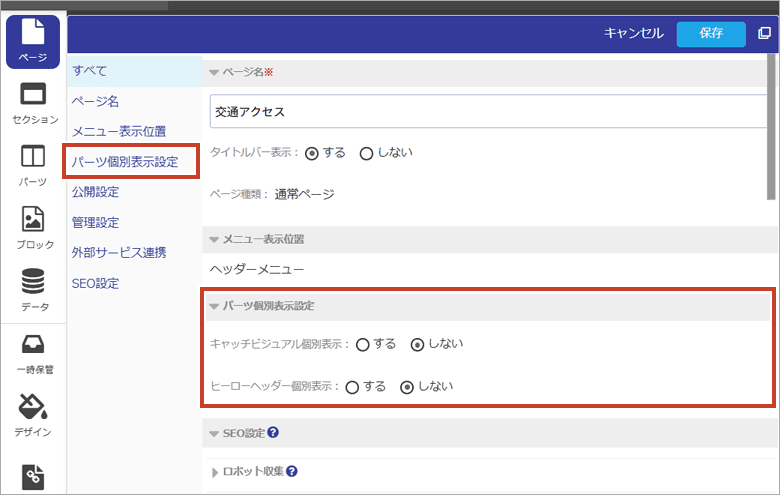Collapse the メニュー表示位置 section

click(x=214, y=240)
